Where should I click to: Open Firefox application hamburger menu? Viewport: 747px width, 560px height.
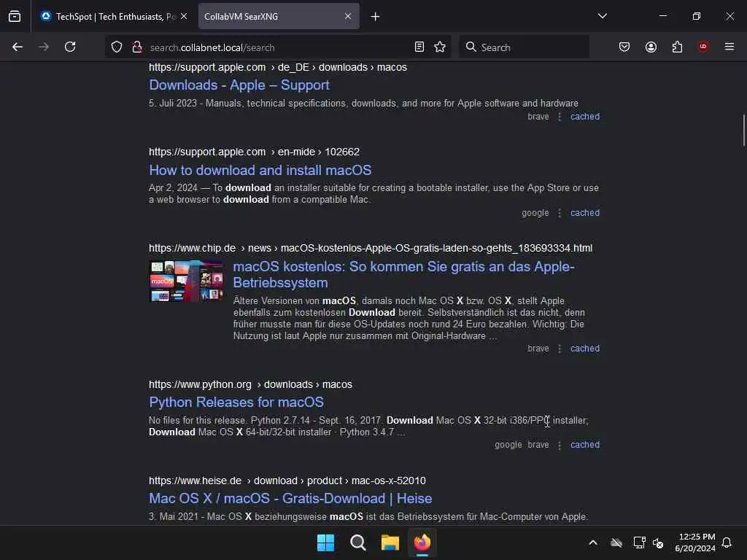click(x=729, y=47)
